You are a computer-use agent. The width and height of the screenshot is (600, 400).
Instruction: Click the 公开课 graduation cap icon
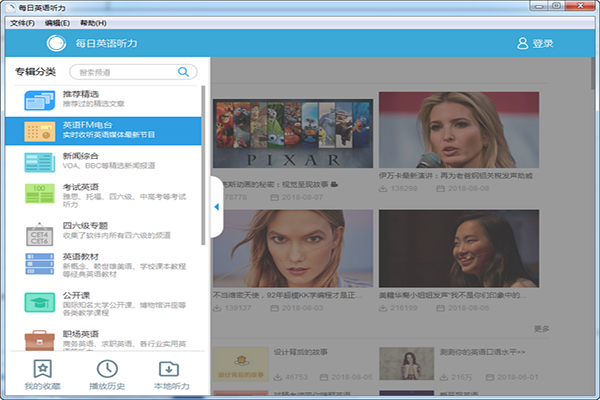(38, 303)
